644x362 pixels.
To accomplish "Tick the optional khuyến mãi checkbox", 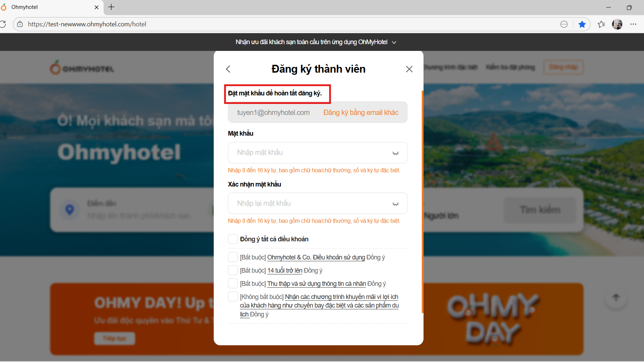I will [x=233, y=297].
